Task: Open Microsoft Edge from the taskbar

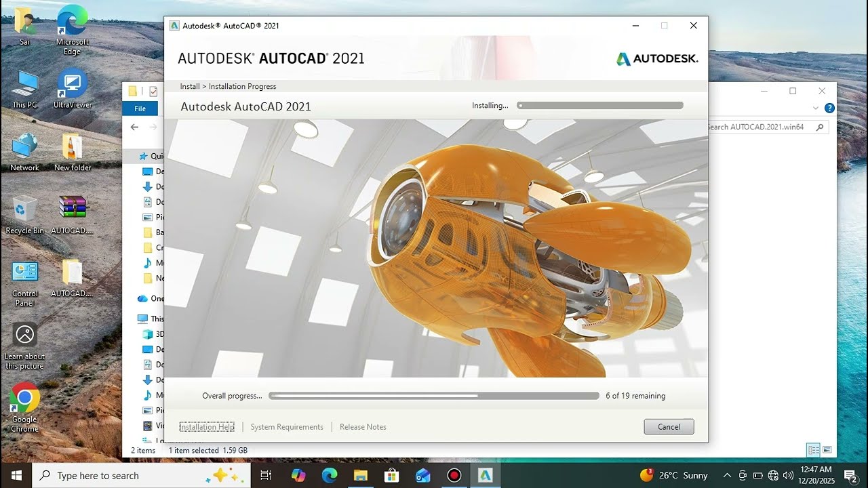Action: tap(330, 475)
